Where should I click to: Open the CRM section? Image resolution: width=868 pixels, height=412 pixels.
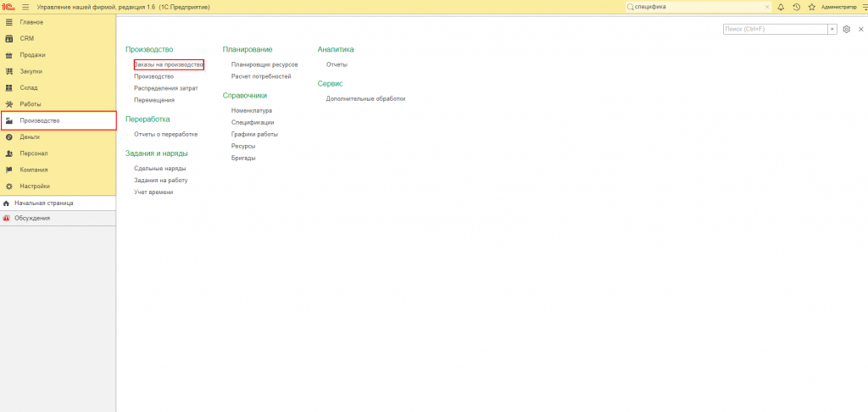click(26, 39)
